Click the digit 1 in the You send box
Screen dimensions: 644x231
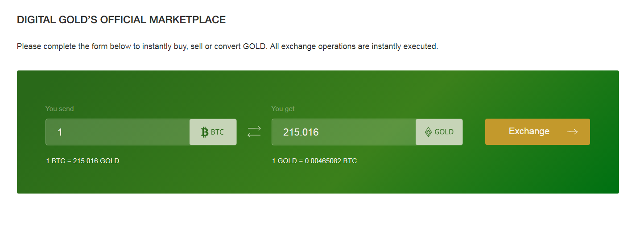(60, 132)
